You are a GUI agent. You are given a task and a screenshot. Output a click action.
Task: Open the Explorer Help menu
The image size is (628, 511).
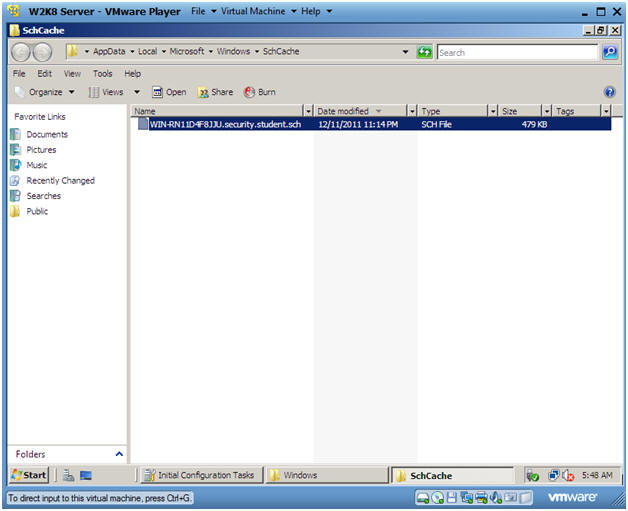pos(132,74)
